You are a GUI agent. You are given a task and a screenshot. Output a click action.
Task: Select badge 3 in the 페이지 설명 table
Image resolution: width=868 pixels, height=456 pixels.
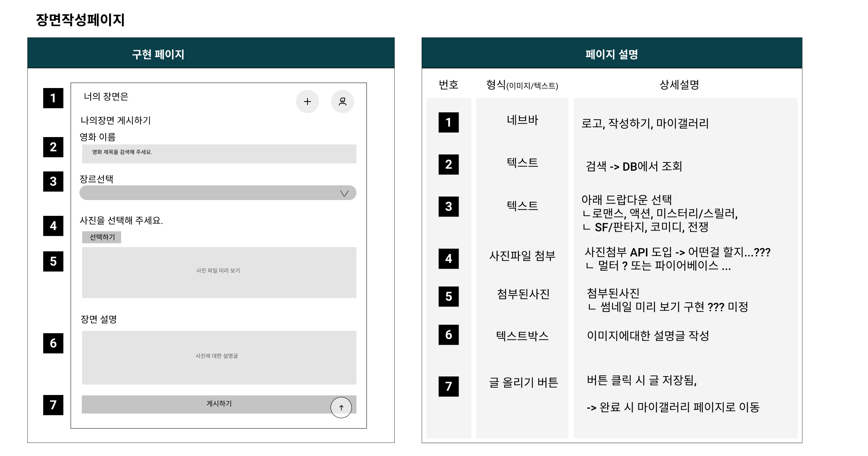coord(448,207)
